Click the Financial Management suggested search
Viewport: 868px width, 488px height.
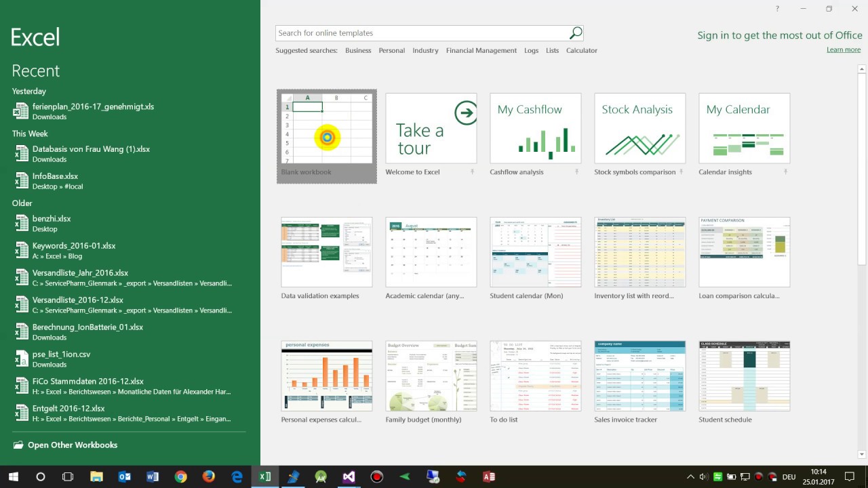pyautogui.click(x=481, y=51)
